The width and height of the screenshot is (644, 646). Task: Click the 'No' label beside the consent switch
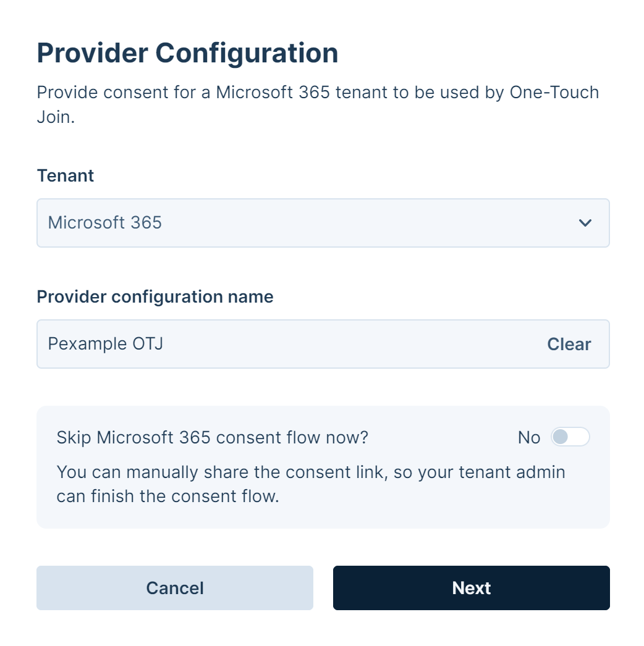[x=528, y=438]
